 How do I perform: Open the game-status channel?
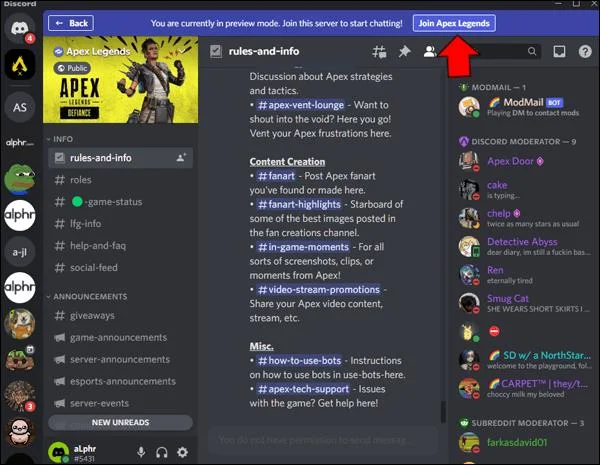[x=120, y=202]
